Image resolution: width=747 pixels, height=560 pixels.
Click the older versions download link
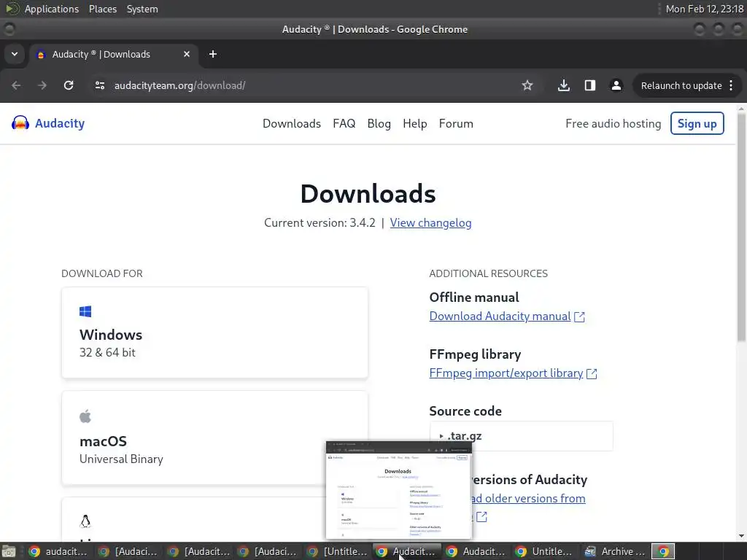529,498
